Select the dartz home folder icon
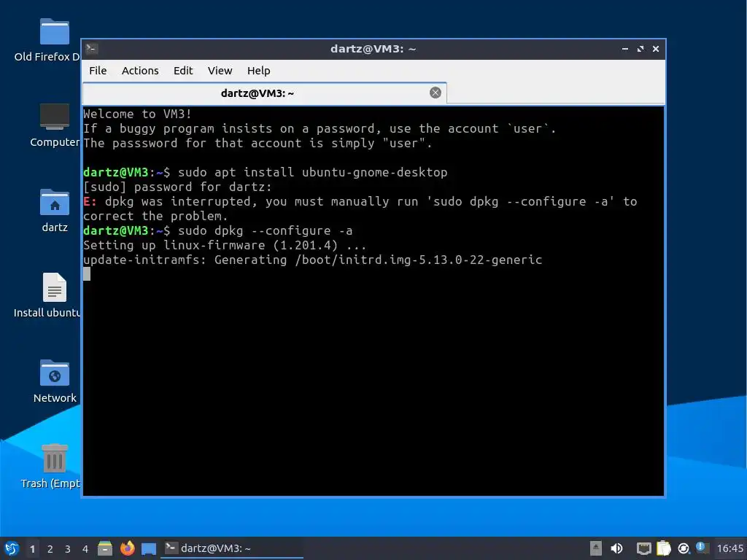This screenshot has height=560, width=747. click(x=54, y=211)
